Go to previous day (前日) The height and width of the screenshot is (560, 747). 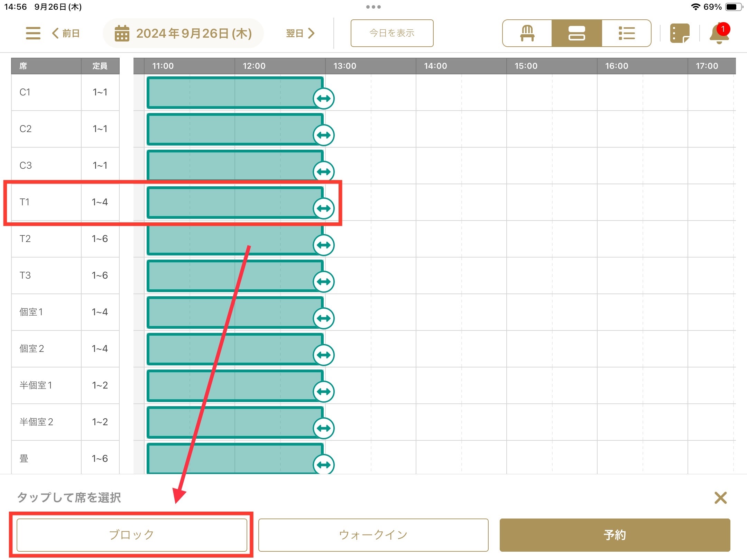(66, 33)
